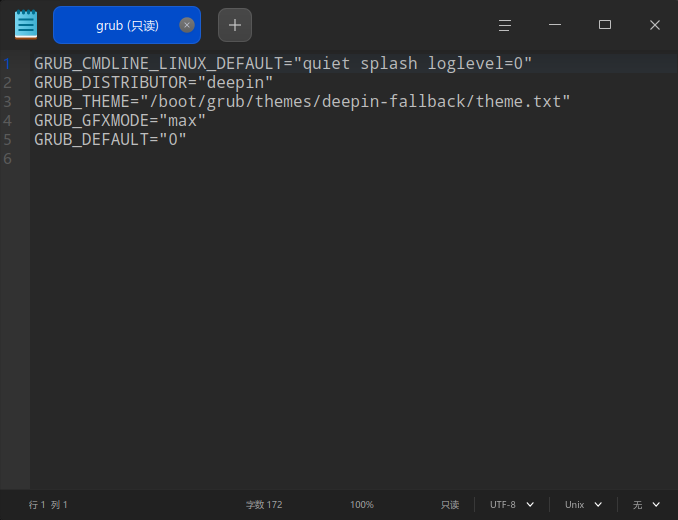Open the UTF-8 encoding dropdown
Image resolution: width=678 pixels, height=520 pixels.
point(512,504)
